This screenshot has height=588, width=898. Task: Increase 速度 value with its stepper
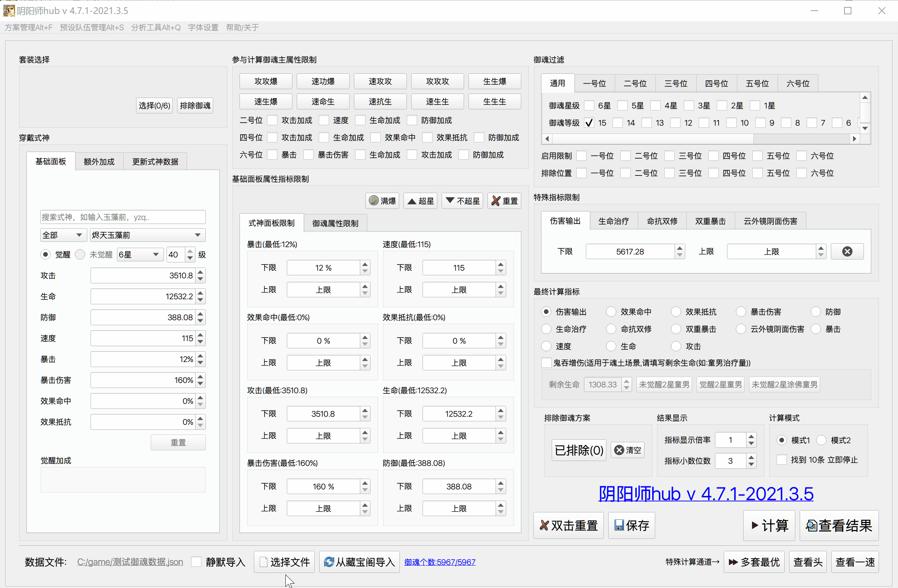200,335
